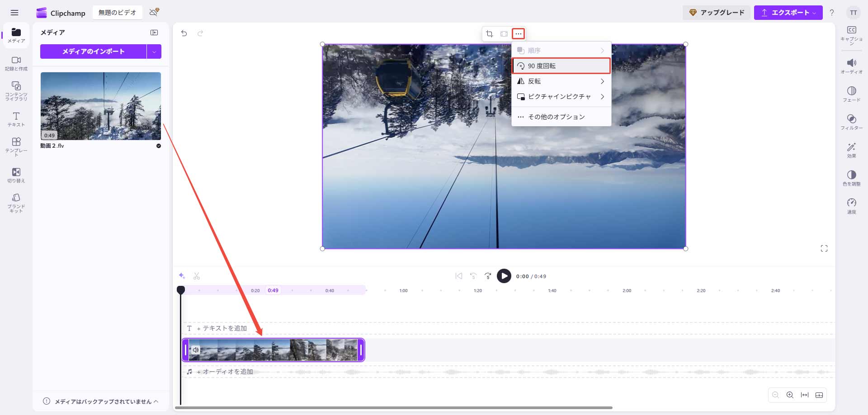
Task: Click the undo arrow above the preview
Action: click(184, 33)
